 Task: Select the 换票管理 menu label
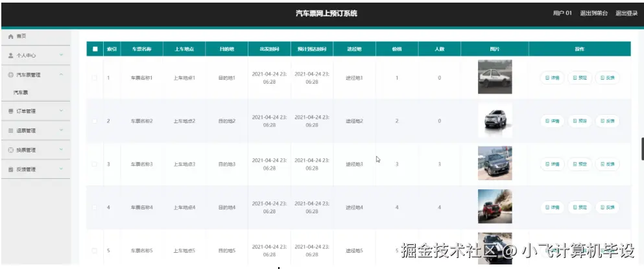pyautogui.click(x=26, y=150)
